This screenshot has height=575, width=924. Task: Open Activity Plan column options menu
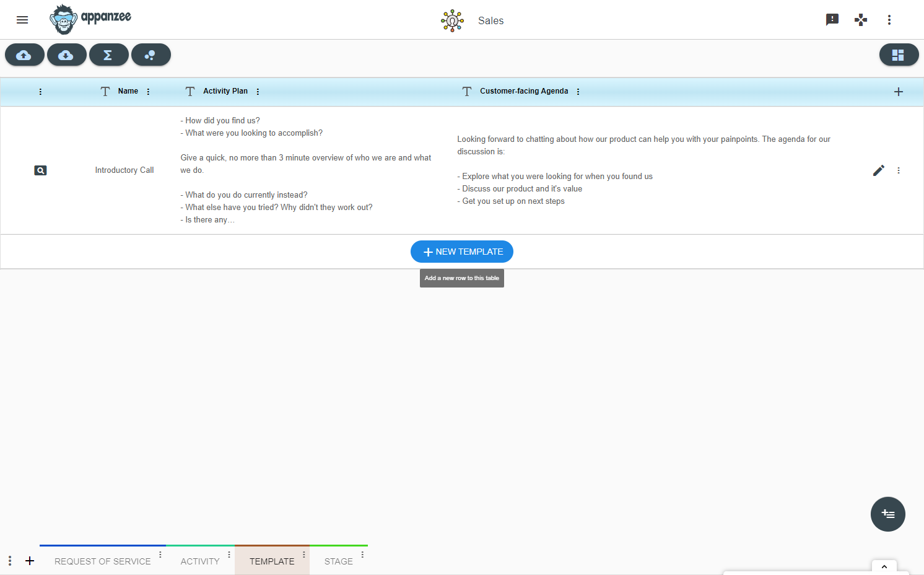258,92
